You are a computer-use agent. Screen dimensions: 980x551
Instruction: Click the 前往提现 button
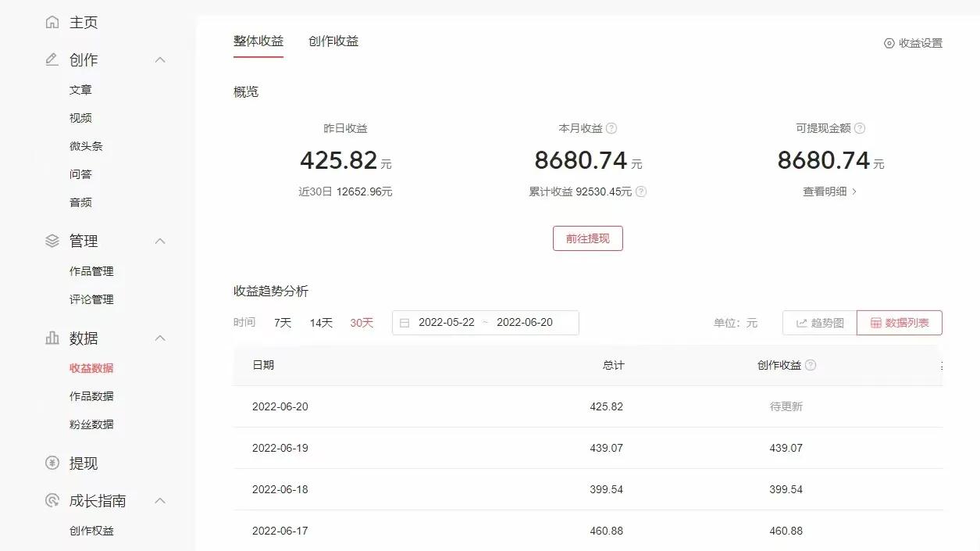[x=587, y=238]
